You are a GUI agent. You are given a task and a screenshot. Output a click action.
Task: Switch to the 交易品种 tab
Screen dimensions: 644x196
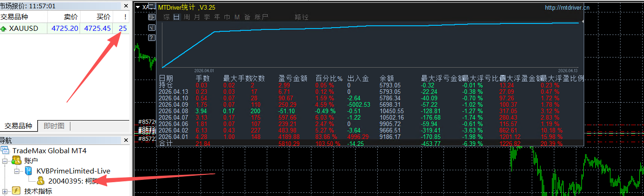[x=18, y=126]
